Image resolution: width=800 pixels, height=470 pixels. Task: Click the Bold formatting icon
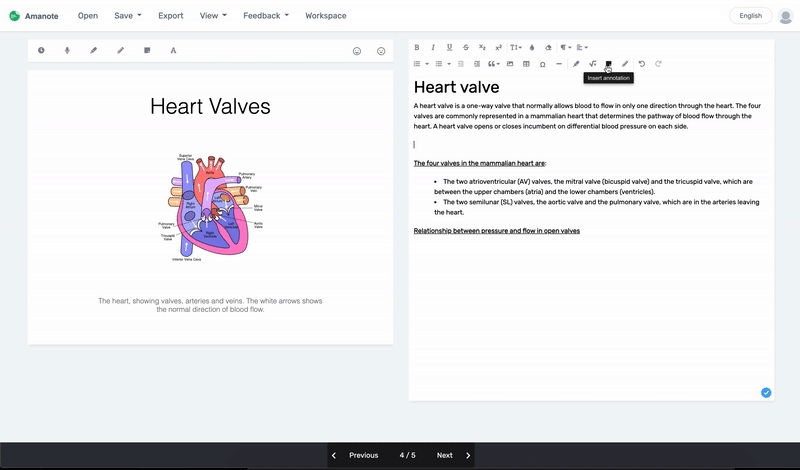[417, 47]
